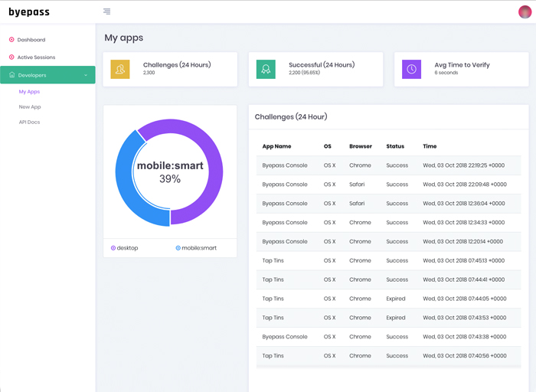Click the purple clock Avg Time icon
The height and width of the screenshot is (392, 536).
[411, 69]
